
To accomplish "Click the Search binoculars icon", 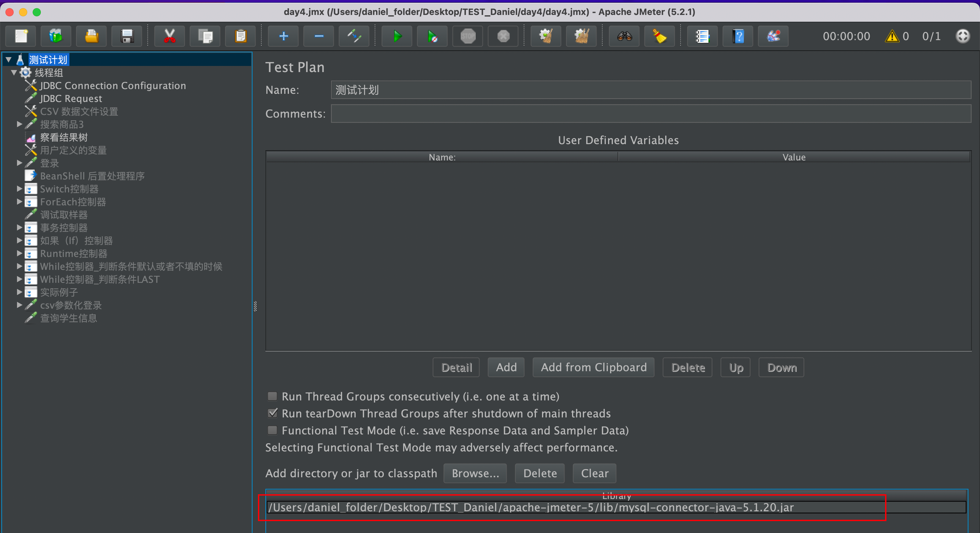I will tap(624, 36).
